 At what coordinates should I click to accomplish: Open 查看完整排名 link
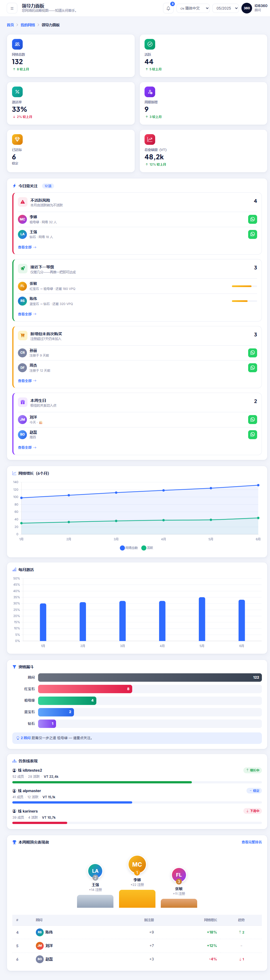(x=252, y=842)
